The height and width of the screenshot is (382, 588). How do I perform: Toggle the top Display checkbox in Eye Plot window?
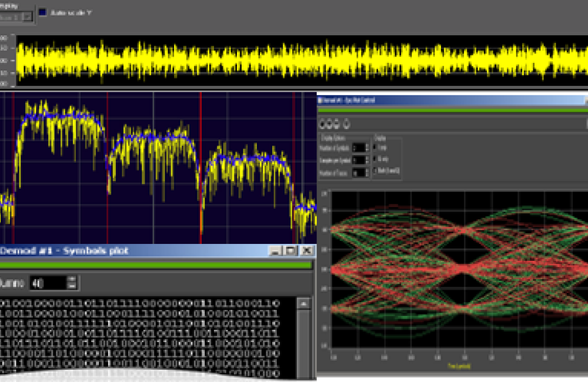375,148
